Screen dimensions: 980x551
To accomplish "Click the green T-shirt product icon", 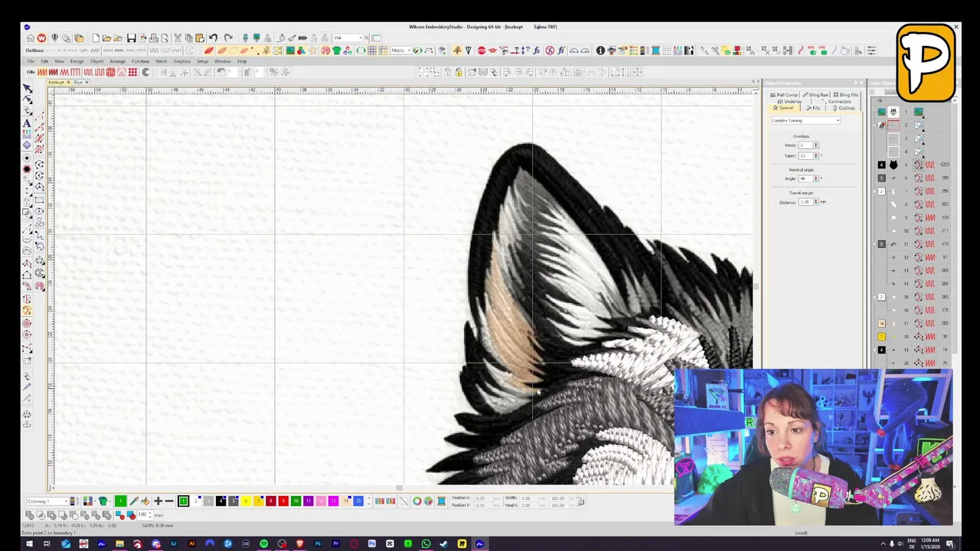I will tap(336, 51).
